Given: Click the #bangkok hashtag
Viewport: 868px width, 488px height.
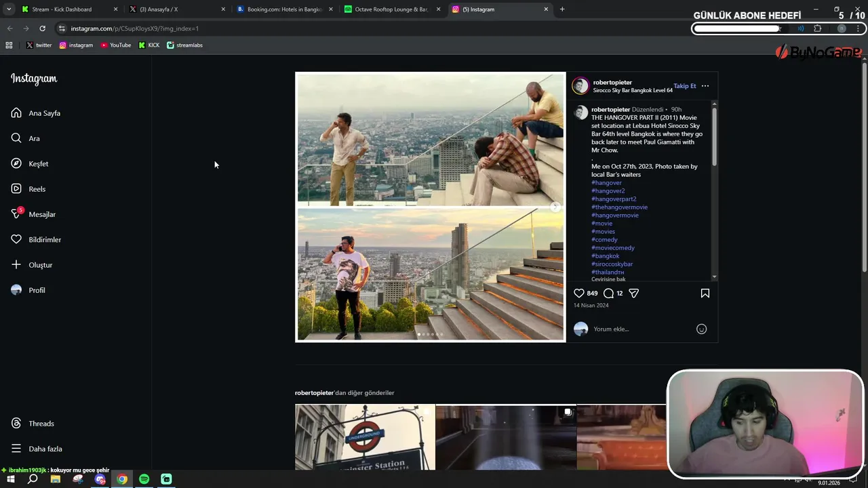Looking at the screenshot, I should pos(606,256).
